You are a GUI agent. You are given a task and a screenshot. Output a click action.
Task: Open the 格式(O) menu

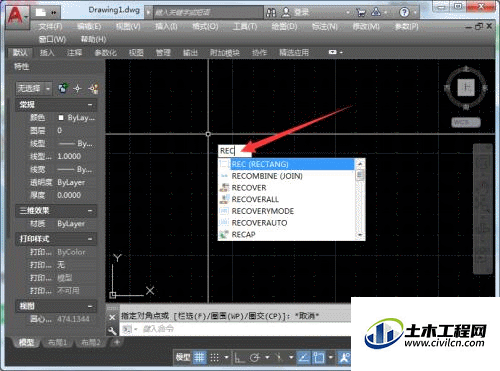(205, 26)
